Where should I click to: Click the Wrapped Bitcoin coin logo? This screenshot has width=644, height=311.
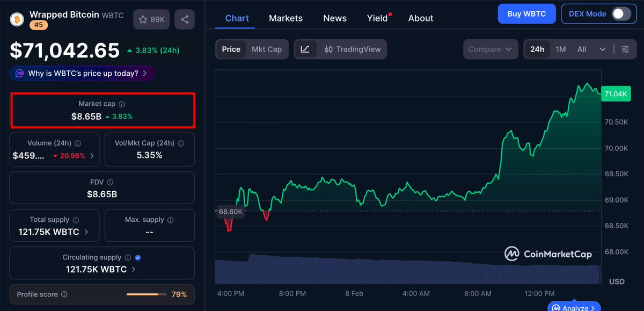coord(18,19)
